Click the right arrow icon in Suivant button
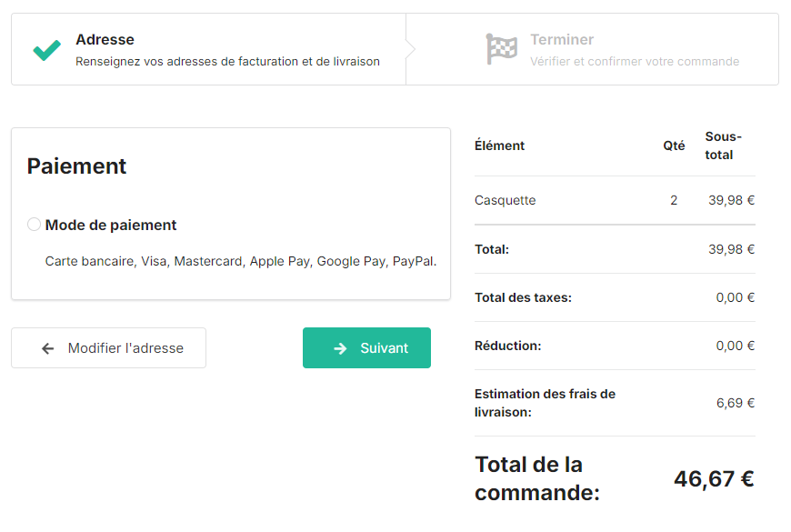The height and width of the screenshot is (532, 791). [x=341, y=348]
